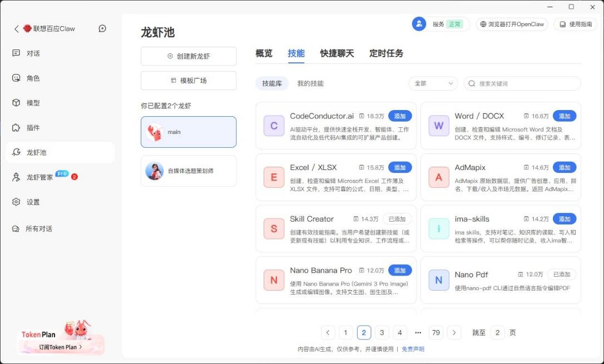Click 已添加 on Nano Pdf
The image size is (604, 364).
tap(562, 275)
